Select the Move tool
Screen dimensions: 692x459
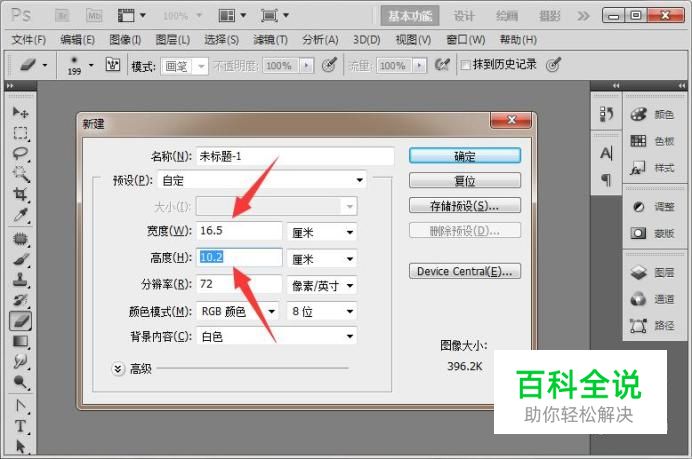[20, 112]
